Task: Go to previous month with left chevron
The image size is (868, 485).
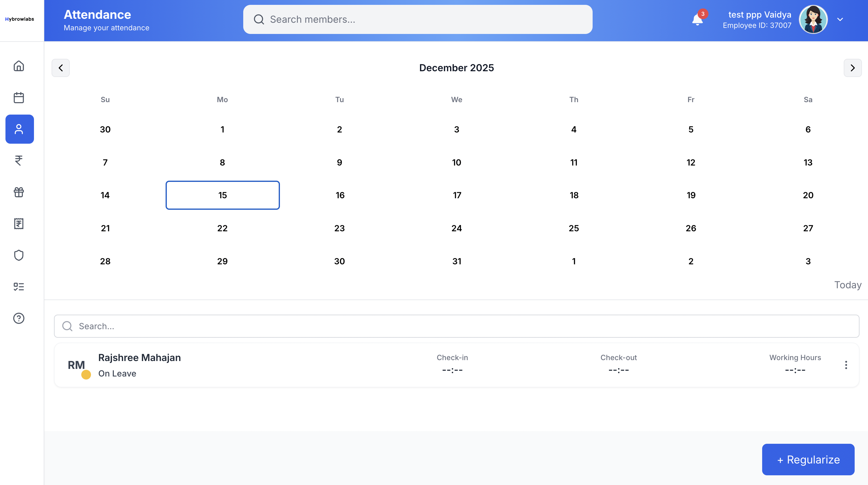Action: (x=61, y=68)
